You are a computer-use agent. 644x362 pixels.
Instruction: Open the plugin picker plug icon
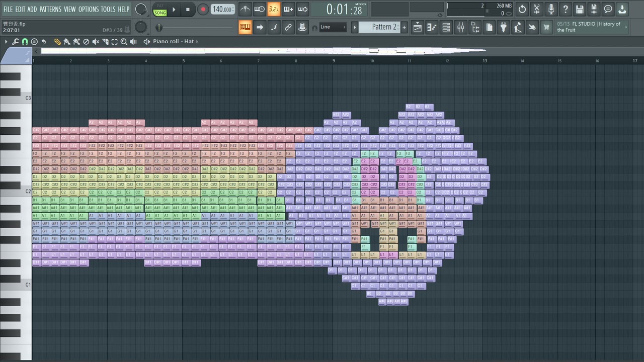tap(503, 27)
